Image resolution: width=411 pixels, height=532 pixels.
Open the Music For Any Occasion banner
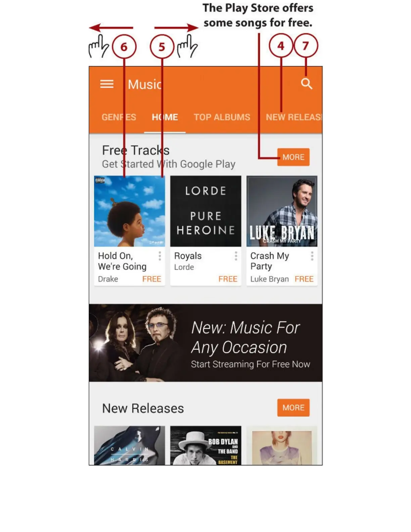(205, 343)
